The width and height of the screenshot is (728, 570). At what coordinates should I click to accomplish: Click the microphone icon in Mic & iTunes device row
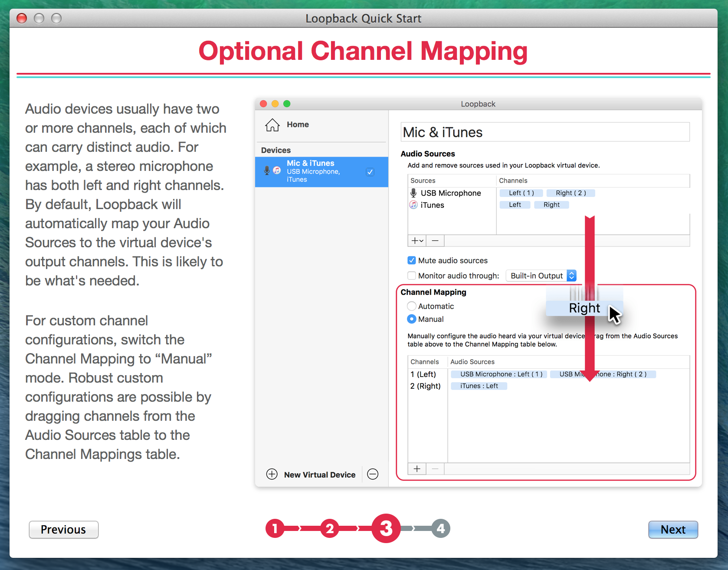click(x=267, y=170)
